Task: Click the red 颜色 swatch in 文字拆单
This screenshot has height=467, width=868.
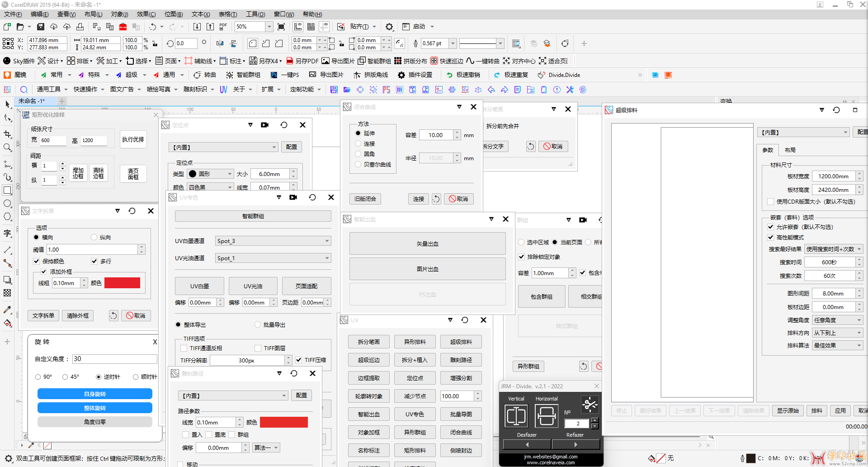Action: click(122, 283)
